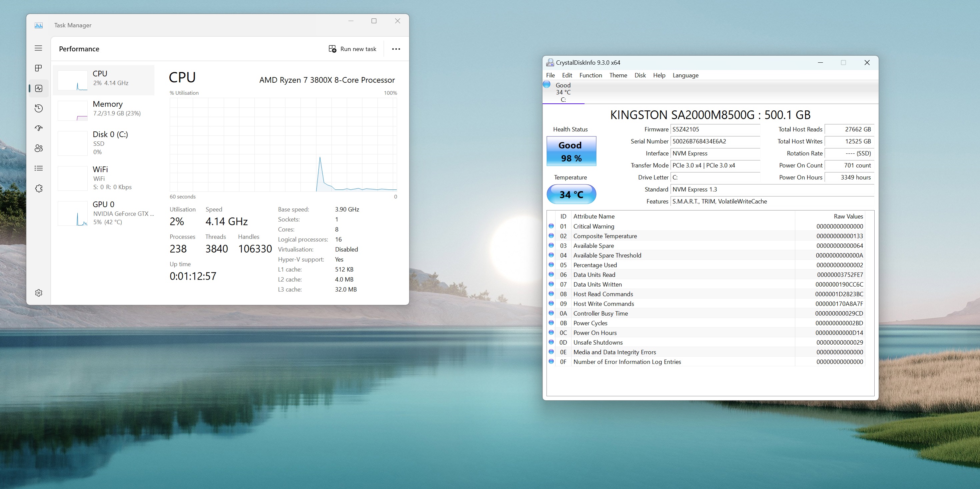Click Total Host Reads value 27662 GB
This screenshot has width=980, height=489.
click(x=849, y=129)
